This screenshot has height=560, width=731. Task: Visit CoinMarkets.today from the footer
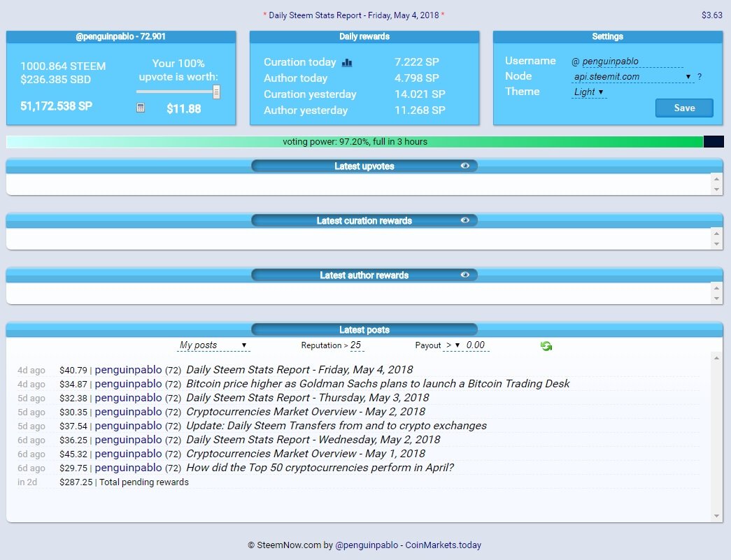443,545
